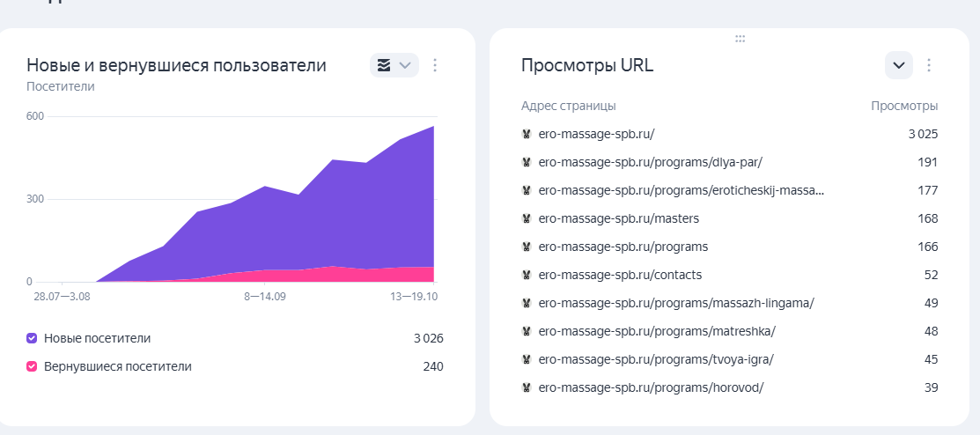The image size is (980, 435).
Task: Open ero-massage-spb.ru/ homepage link
Action: pos(596,134)
